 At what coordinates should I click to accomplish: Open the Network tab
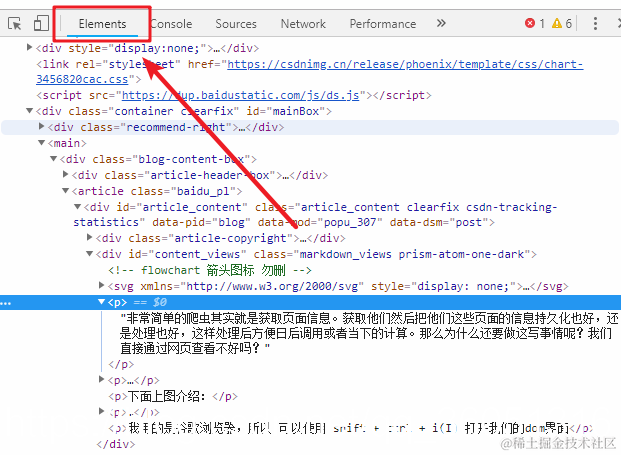[303, 24]
